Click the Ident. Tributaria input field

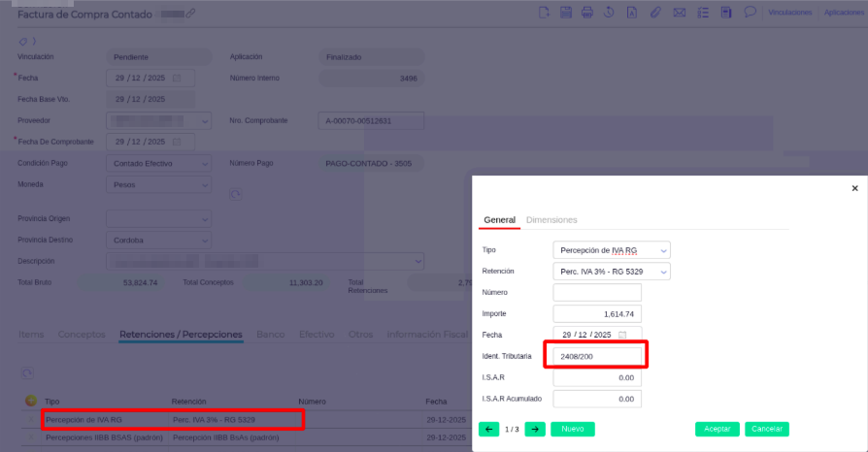click(x=596, y=356)
